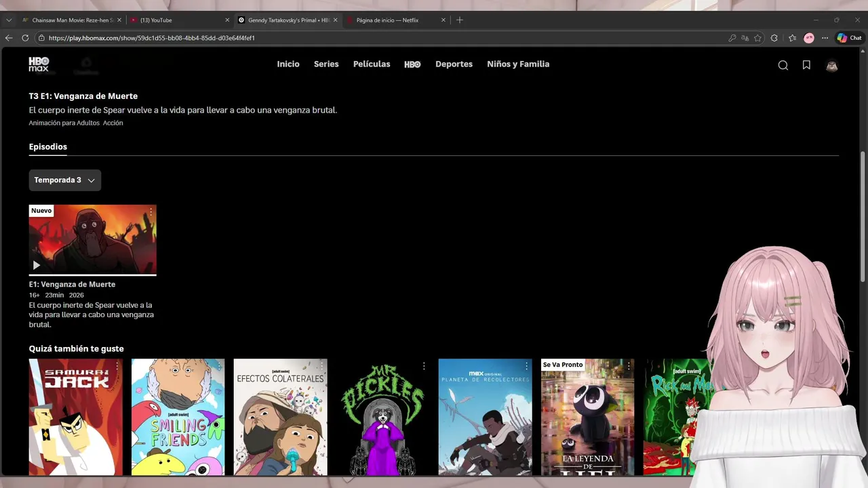Click the page vertical scrollbar
868x488 pixels.
pyautogui.click(x=863, y=217)
